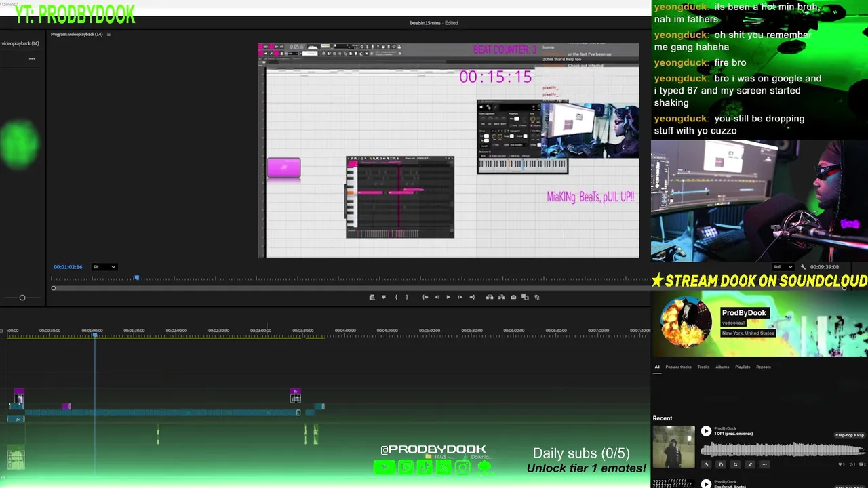Export a frame with the camera icon
Image resolution: width=868 pixels, height=488 pixels.
coord(513,297)
